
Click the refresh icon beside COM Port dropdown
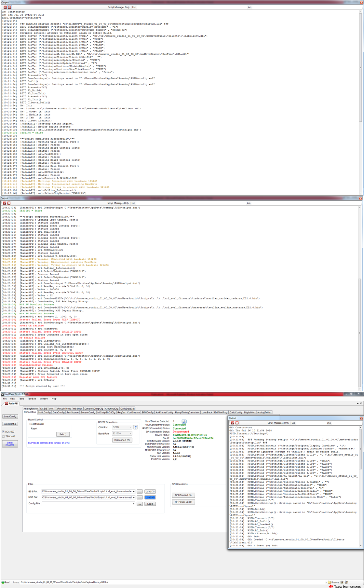point(135,427)
